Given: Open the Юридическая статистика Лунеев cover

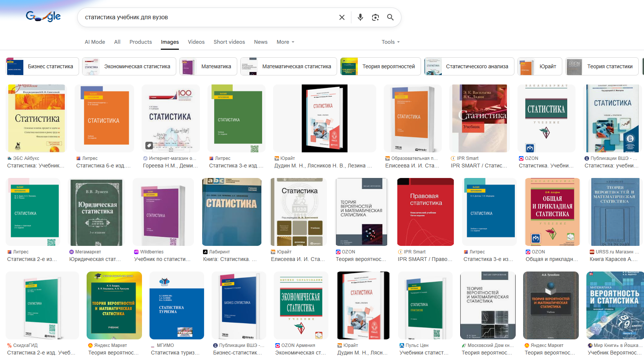Looking at the screenshot, I should click(x=97, y=212).
